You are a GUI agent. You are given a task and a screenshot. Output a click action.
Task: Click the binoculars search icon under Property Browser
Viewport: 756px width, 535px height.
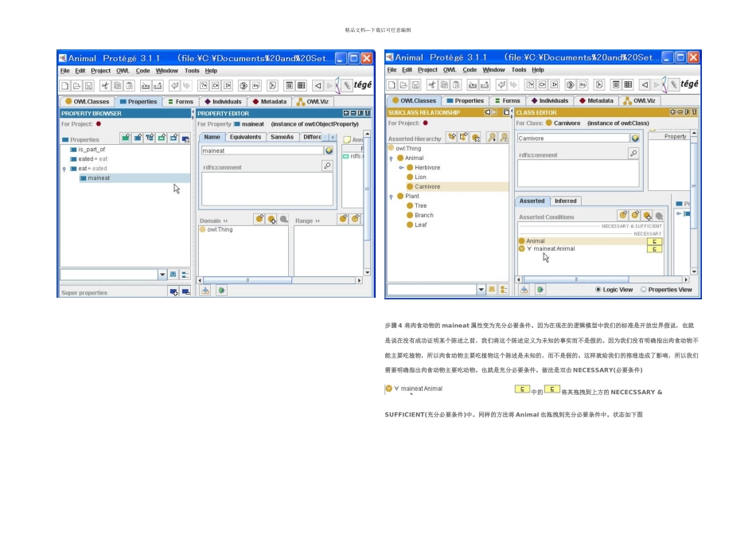pos(173,275)
